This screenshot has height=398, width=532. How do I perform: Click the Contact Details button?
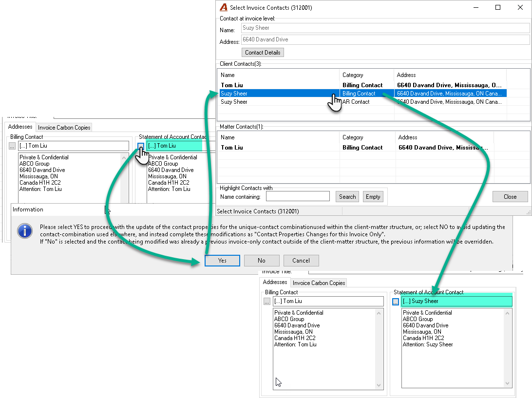click(x=263, y=53)
